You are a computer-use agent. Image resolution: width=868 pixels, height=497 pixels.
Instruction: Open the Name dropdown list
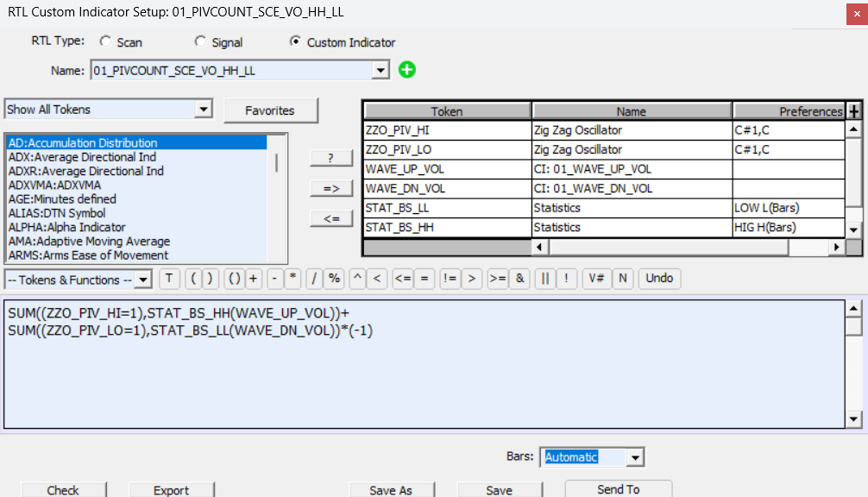(381, 70)
